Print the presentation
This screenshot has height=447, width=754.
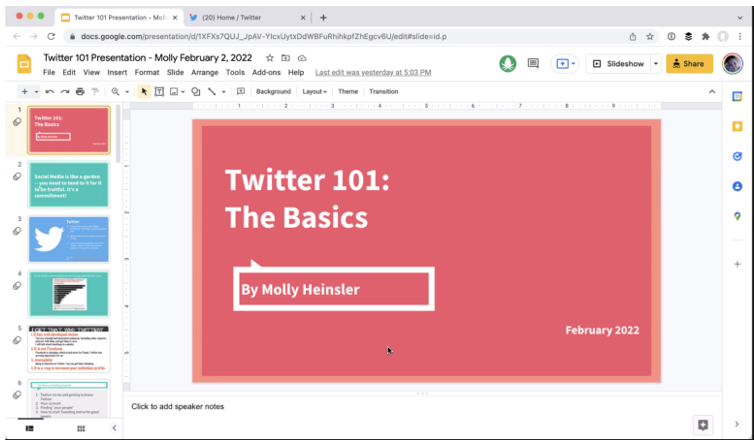point(80,91)
